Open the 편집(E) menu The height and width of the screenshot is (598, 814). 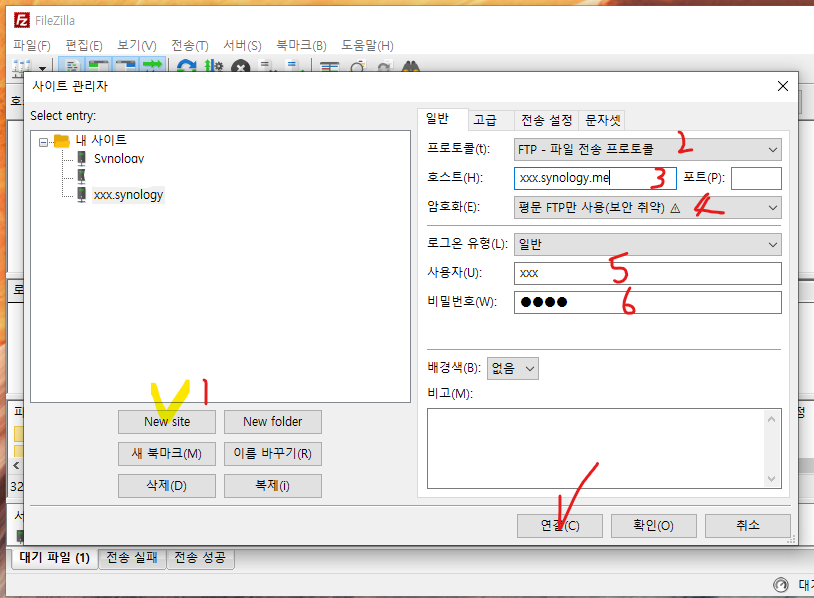point(84,46)
